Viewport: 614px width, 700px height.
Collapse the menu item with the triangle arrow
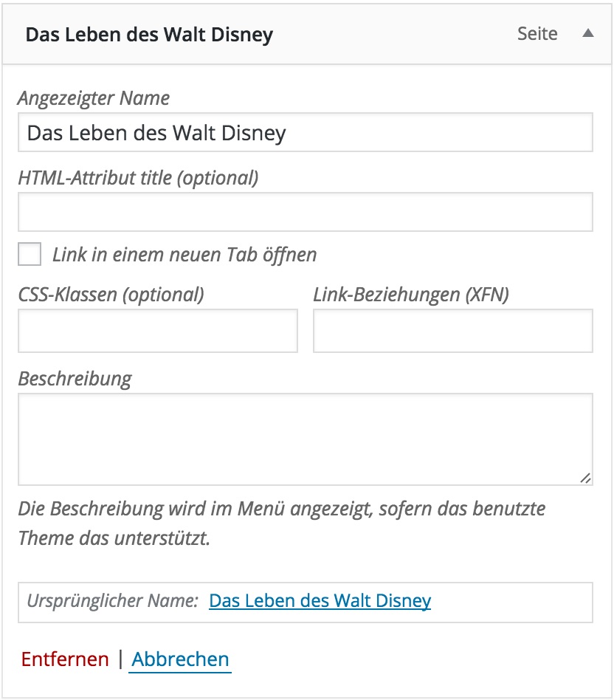(587, 34)
